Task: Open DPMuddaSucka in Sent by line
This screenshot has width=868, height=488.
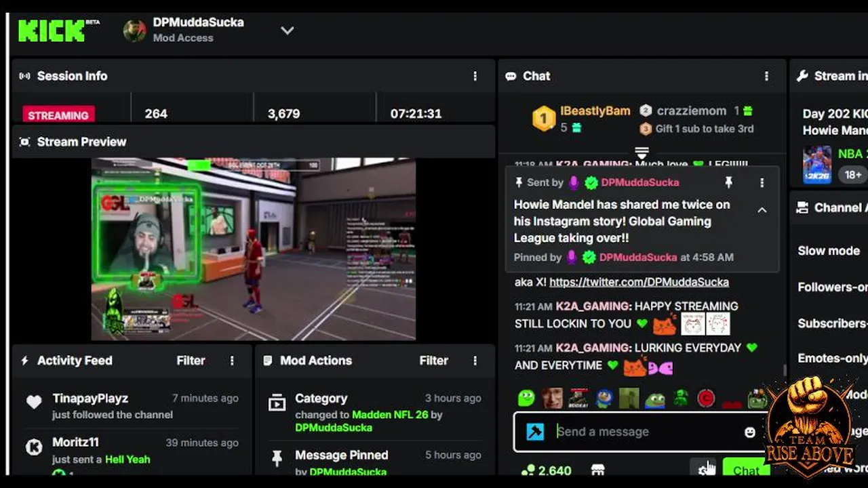Action: [639, 182]
